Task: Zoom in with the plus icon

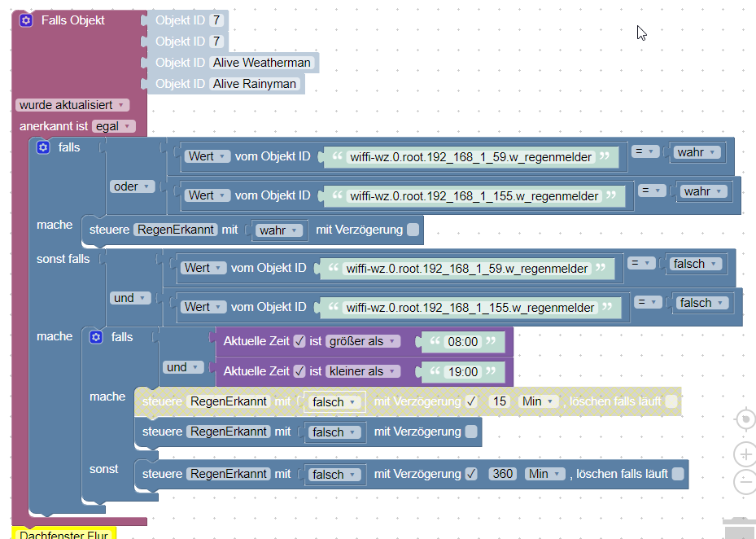Action: (x=745, y=454)
